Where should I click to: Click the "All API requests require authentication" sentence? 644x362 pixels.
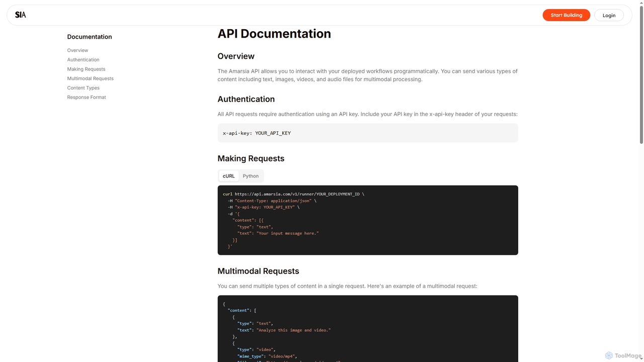pyautogui.click(x=367, y=114)
